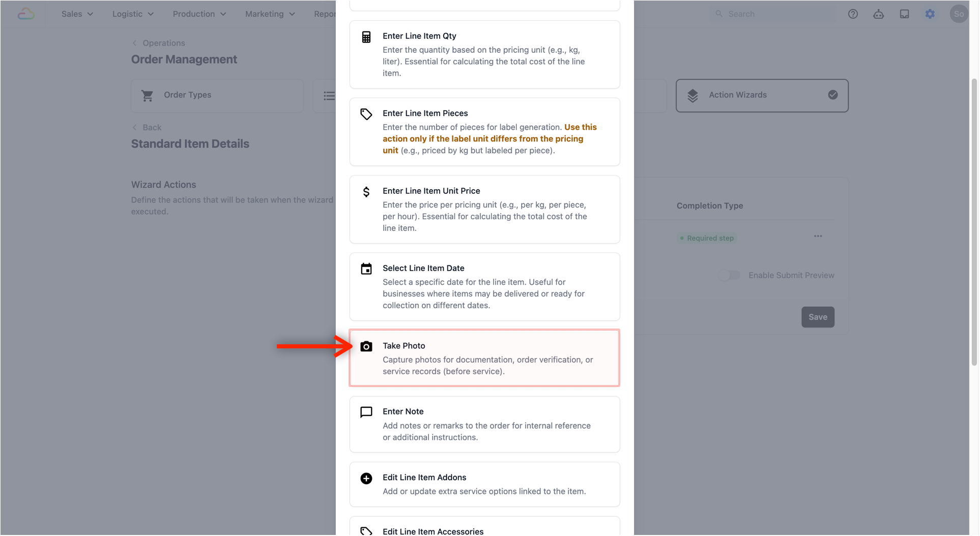Click the speech bubble icon for Enter Note
The width and height of the screenshot is (980, 536).
coord(366,412)
